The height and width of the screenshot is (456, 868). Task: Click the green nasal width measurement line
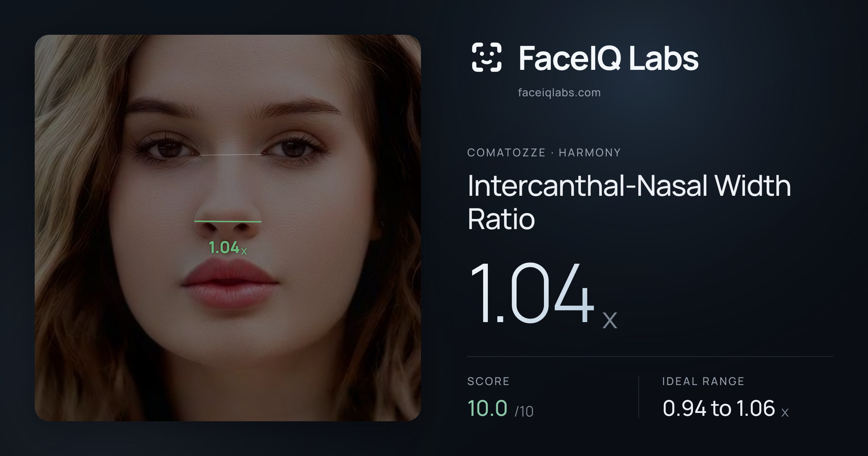(228, 221)
